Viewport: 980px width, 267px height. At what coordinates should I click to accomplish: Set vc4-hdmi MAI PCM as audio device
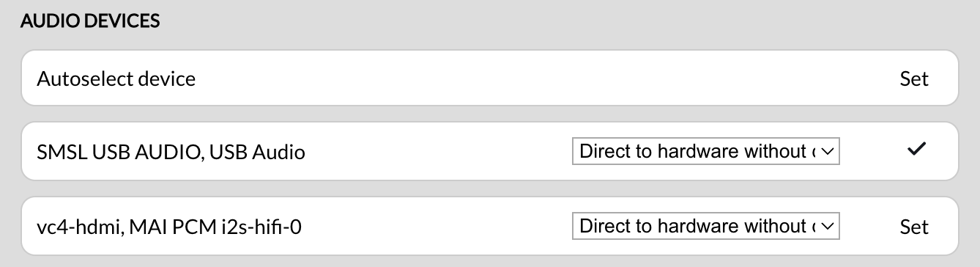click(x=914, y=227)
